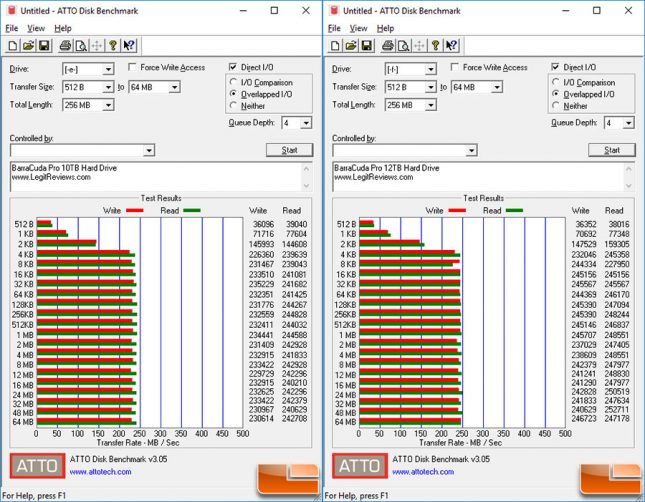Viewport: 645px width, 502px height.
Task: Click crosshair move icon in right window
Action: [x=419, y=45]
